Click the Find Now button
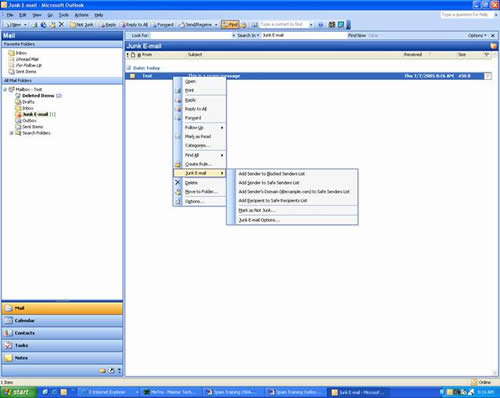The width and height of the screenshot is (500, 398). 357,35
